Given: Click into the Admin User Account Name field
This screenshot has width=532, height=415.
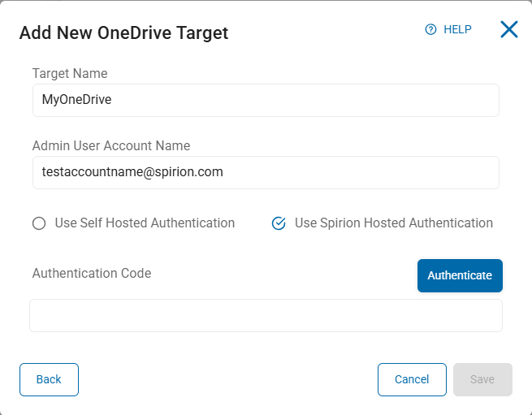Looking at the screenshot, I should 265,173.
